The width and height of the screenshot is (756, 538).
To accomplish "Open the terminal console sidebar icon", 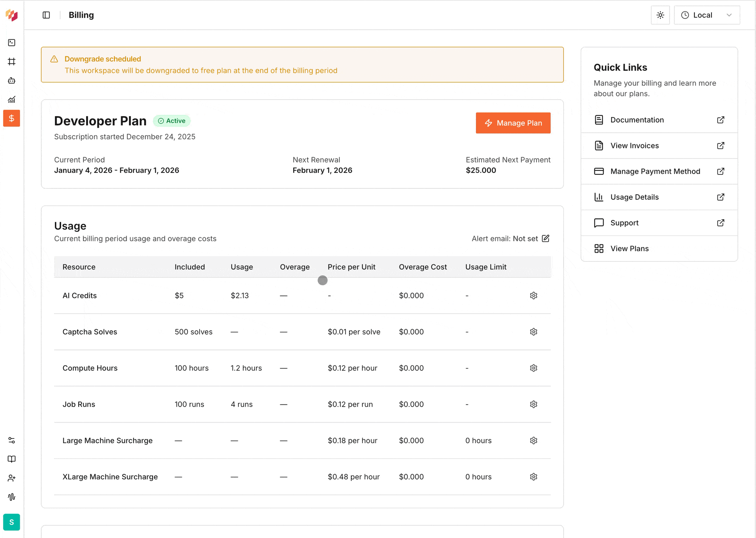I will click(12, 43).
